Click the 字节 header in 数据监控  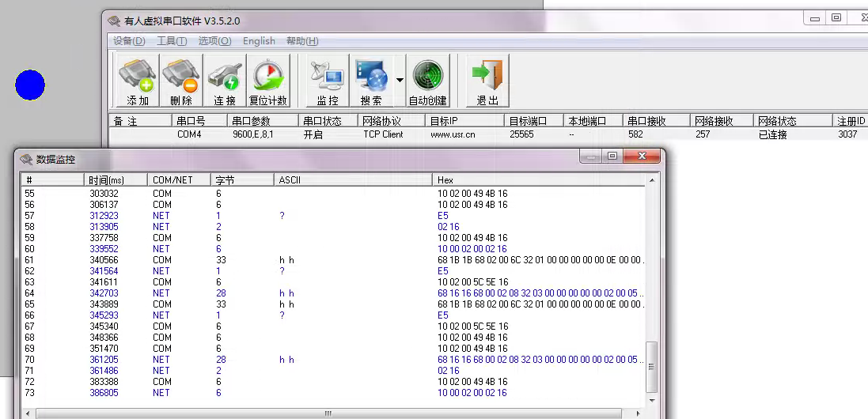click(x=242, y=179)
